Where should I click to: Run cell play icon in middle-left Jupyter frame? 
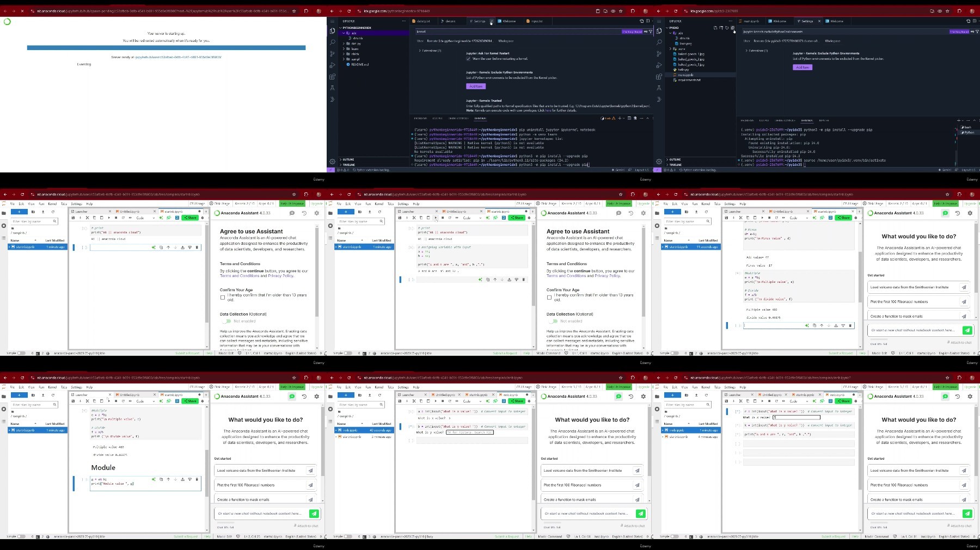click(x=108, y=218)
